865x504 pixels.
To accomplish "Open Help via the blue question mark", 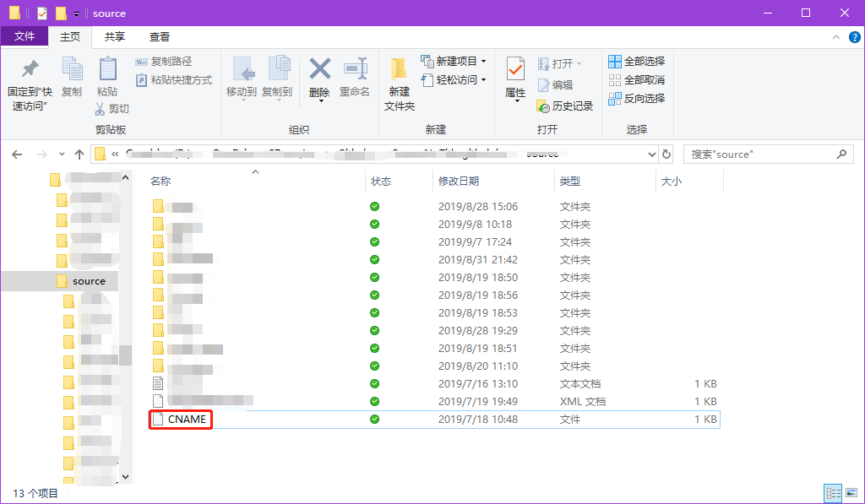I will pyautogui.click(x=853, y=37).
